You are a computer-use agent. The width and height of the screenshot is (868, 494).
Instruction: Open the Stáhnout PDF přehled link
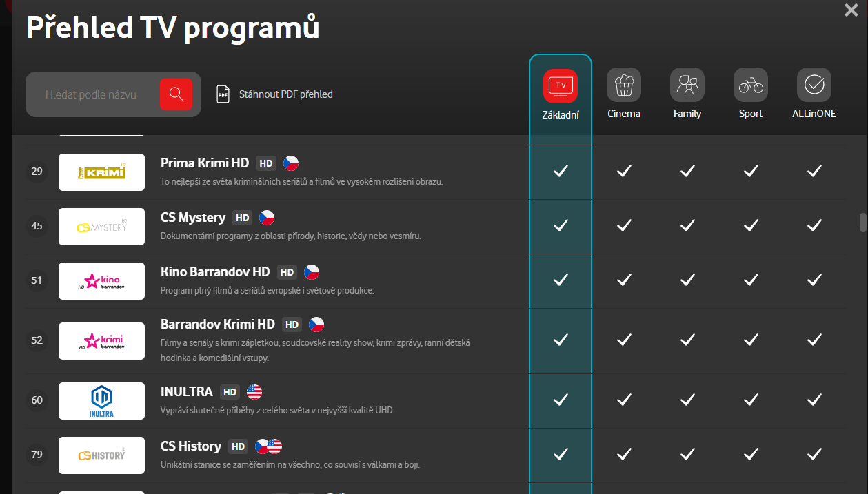(286, 94)
